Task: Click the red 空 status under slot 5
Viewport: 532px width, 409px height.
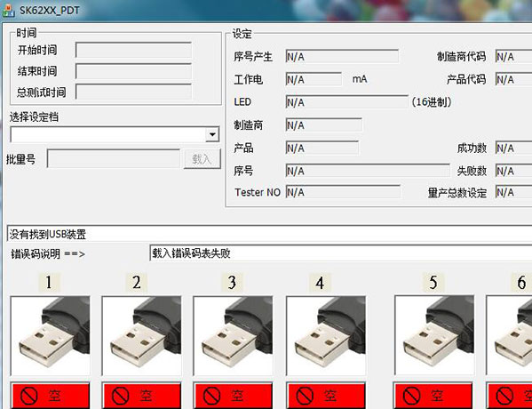Action: [x=433, y=396]
